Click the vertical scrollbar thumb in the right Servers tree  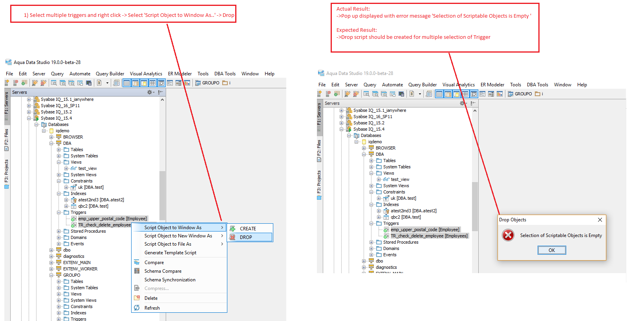(475, 207)
